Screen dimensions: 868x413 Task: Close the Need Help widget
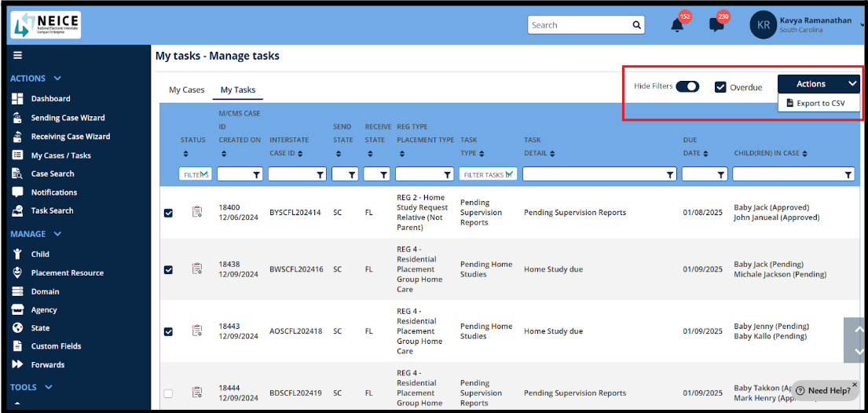[x=855, y=384]
